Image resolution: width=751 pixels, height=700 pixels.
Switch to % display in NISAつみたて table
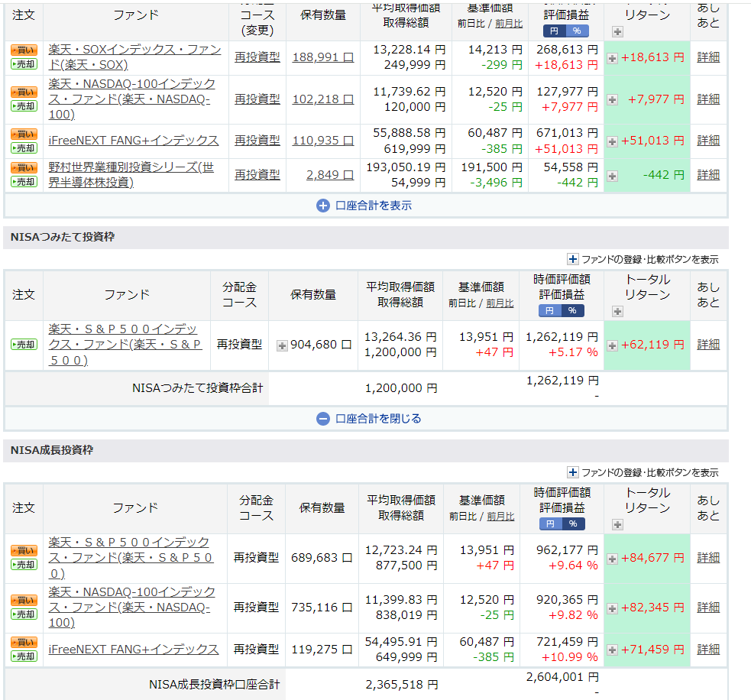(x=573, y=311)
